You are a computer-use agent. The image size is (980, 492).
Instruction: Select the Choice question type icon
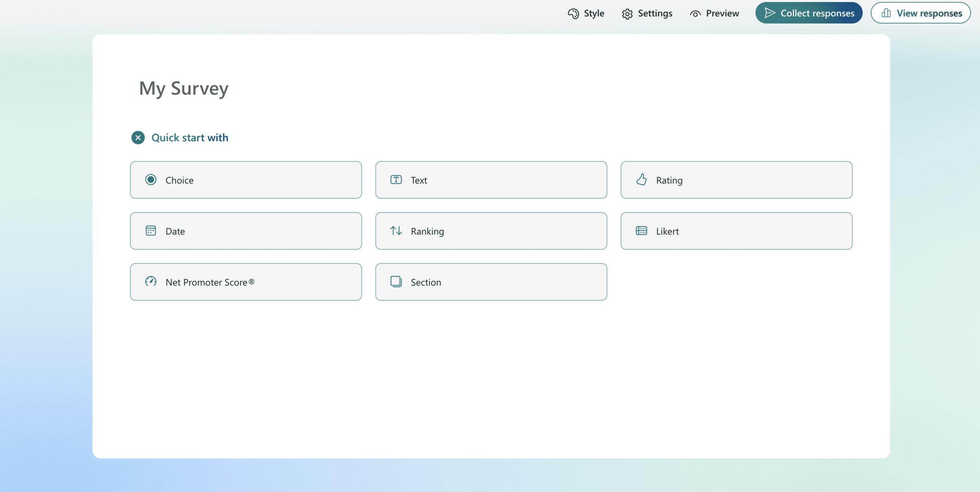151,180
